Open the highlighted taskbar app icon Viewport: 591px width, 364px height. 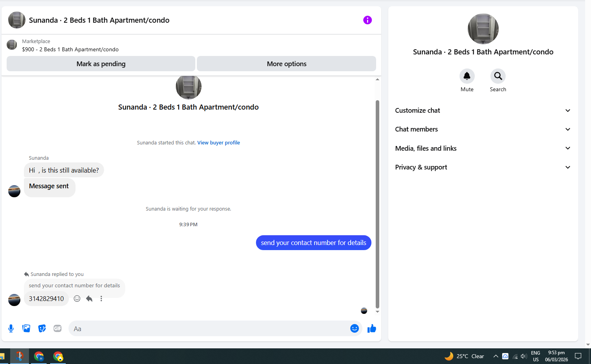(x=20, y=356)
